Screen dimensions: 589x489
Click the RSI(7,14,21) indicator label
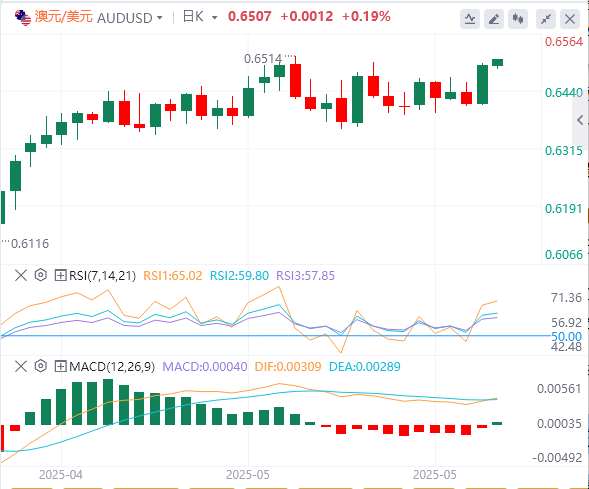tap(102, 276)
